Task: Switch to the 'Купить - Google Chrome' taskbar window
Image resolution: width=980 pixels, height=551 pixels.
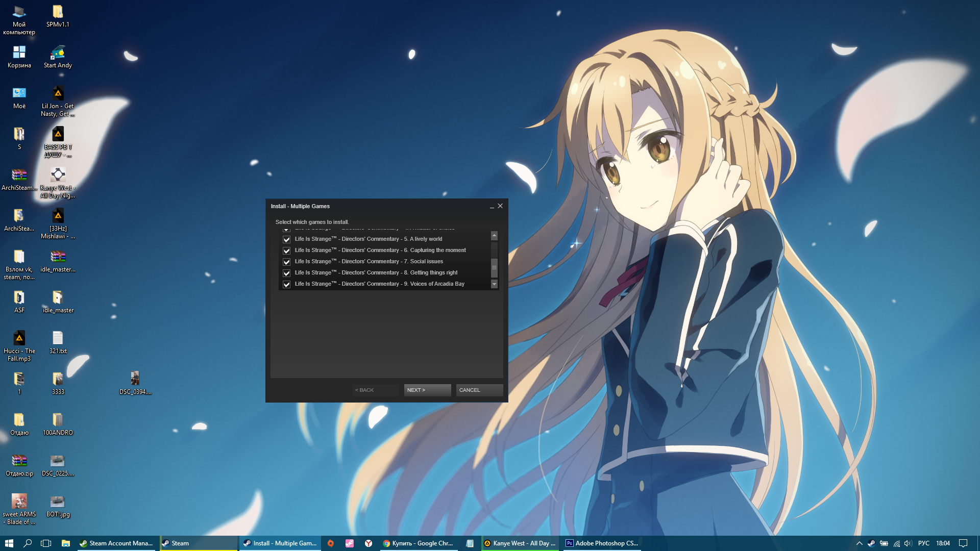Action: [419, 543]
